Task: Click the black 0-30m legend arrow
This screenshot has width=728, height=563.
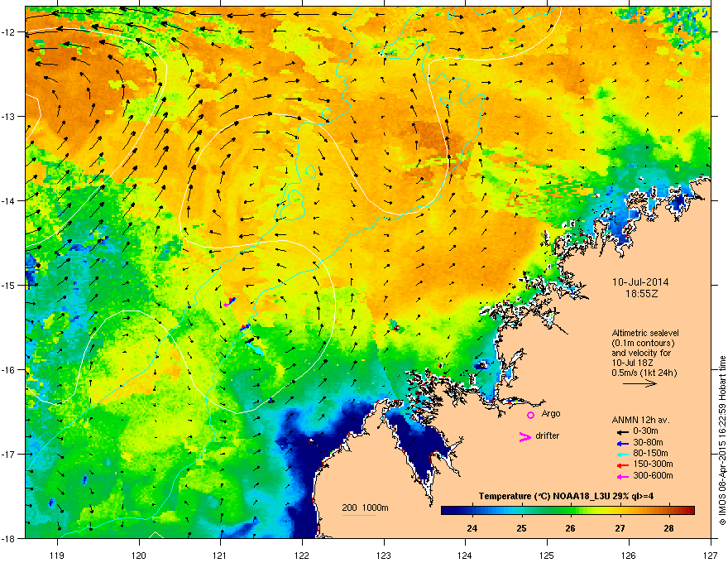Action: [623, 432]
